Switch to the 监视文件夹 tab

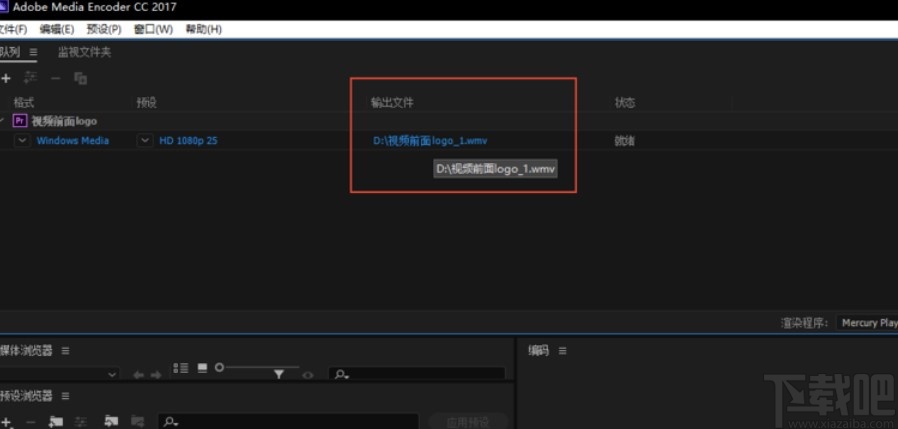coord(84,52)
